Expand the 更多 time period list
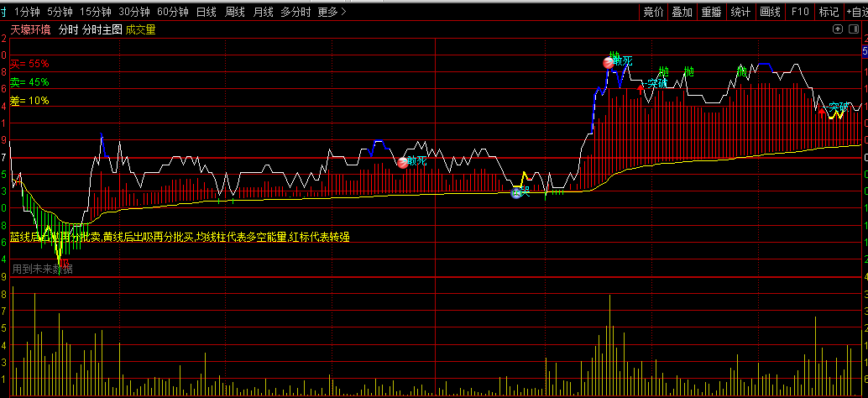 point(331,12)
